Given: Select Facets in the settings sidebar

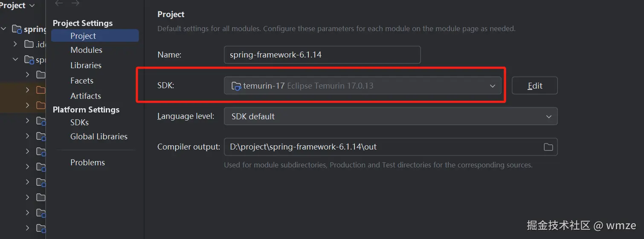Looking at the screenshot, I should pyautogui.click(x=81, y=81).
